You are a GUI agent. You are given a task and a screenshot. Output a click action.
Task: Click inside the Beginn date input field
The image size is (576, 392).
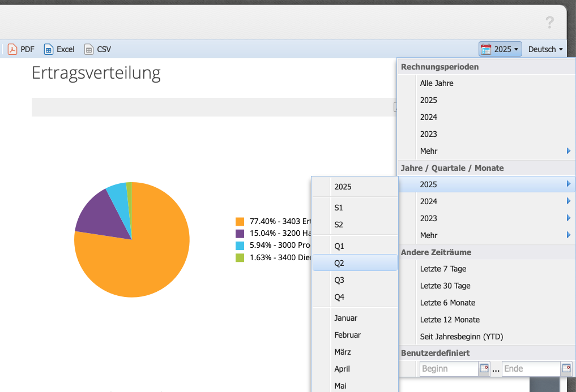click(449, 369)
